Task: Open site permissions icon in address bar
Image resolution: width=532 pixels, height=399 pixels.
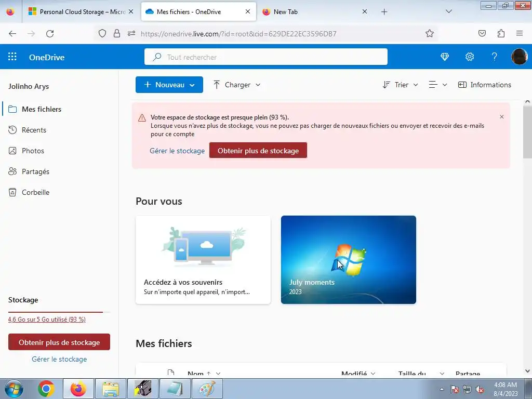Action: point(131,33)
